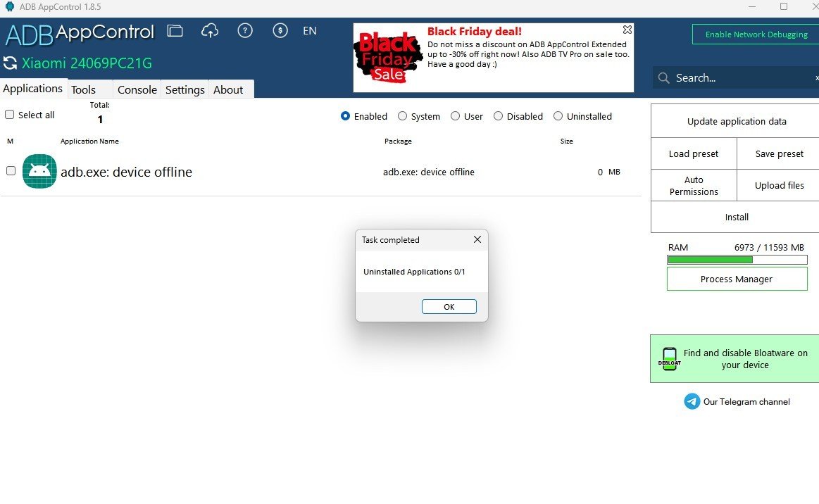Go to the Settings tab

click(185, 90)
